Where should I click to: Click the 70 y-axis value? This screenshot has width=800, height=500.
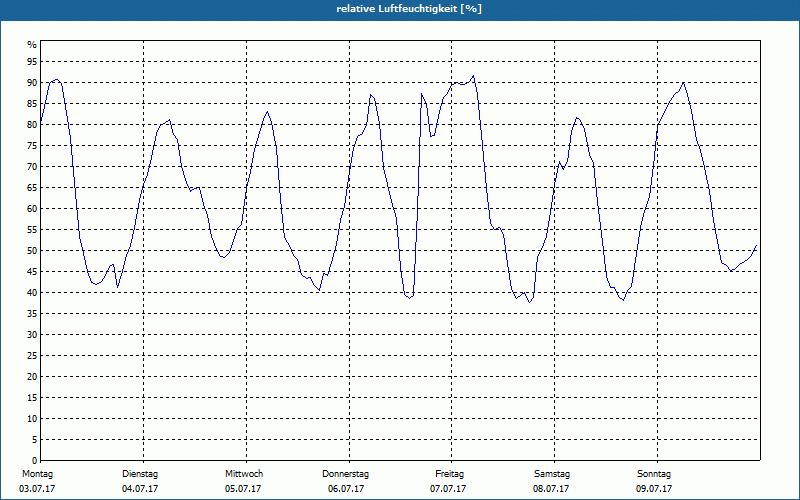click(32, 167)
